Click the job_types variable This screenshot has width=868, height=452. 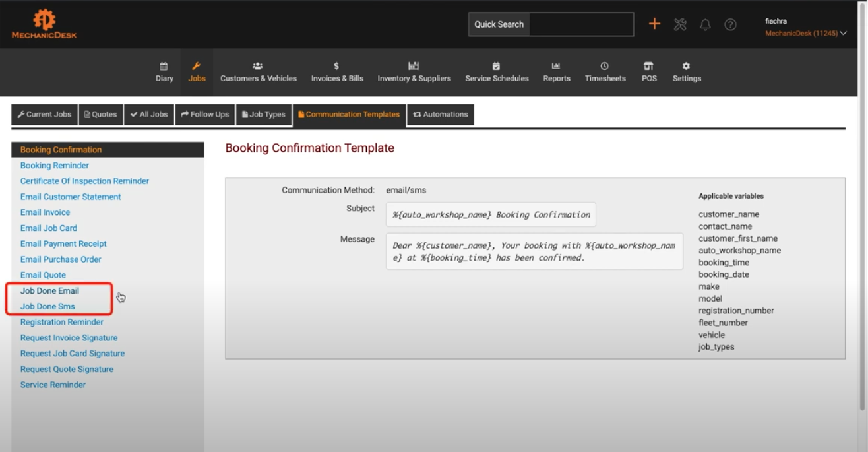[716, 346]
